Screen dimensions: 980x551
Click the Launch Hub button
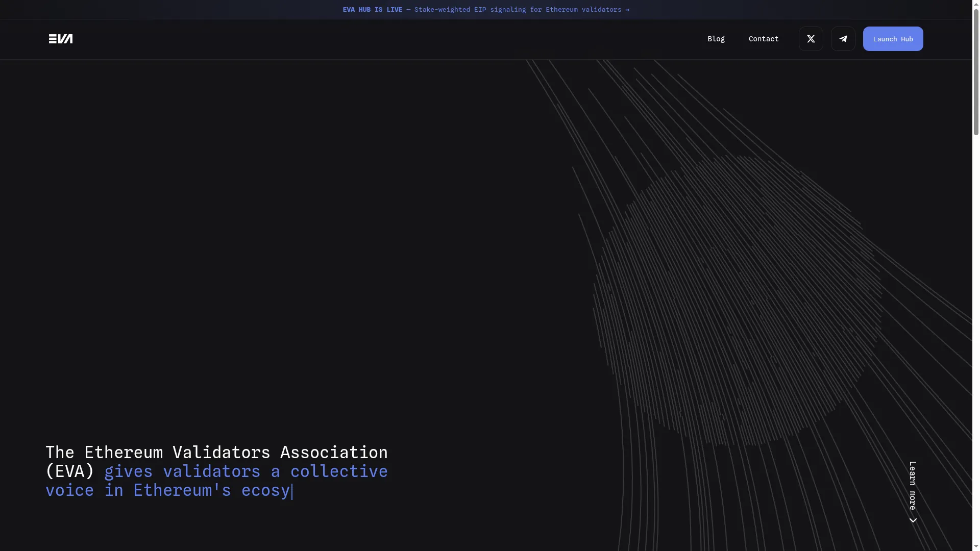pyautogui.click(x=893, y=39)
